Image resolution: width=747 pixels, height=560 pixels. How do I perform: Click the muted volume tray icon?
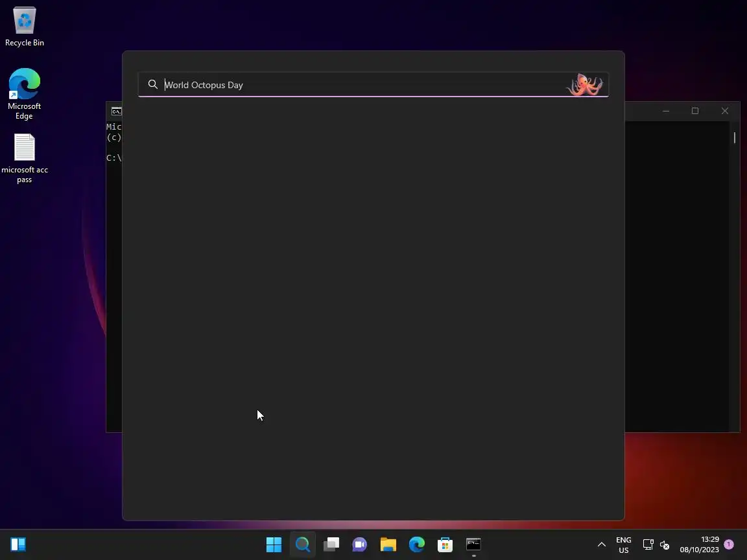[x=665, y=544]
